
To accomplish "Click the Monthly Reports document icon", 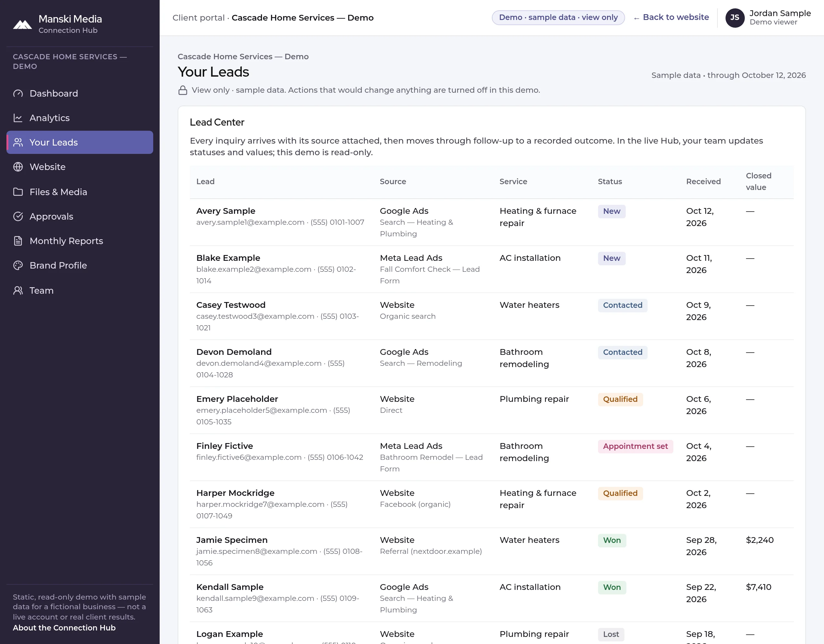I will coord(18,241).
